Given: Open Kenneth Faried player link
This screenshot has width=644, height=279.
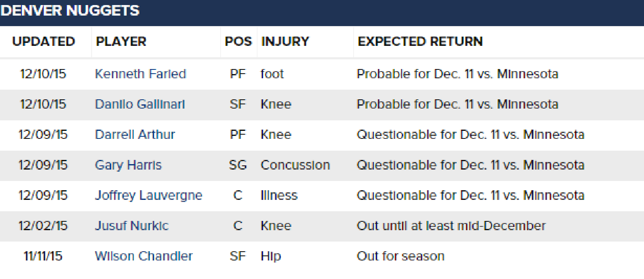Looking at the screenshot, I should tap(141, 74).
